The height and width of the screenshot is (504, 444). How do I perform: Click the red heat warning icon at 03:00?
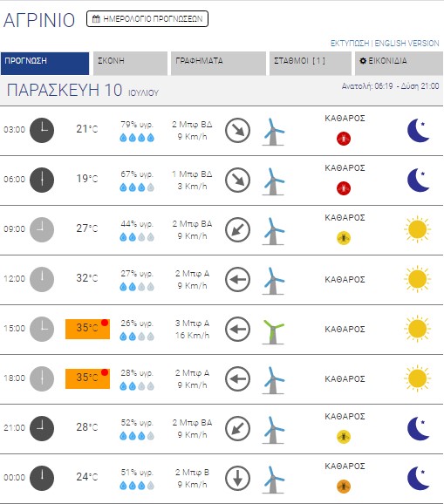pyautogui.click(x=344, y=139)
